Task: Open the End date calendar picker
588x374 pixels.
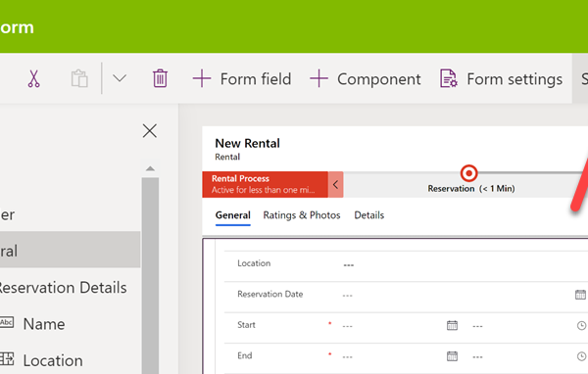Action: click(x=452, y=356)
